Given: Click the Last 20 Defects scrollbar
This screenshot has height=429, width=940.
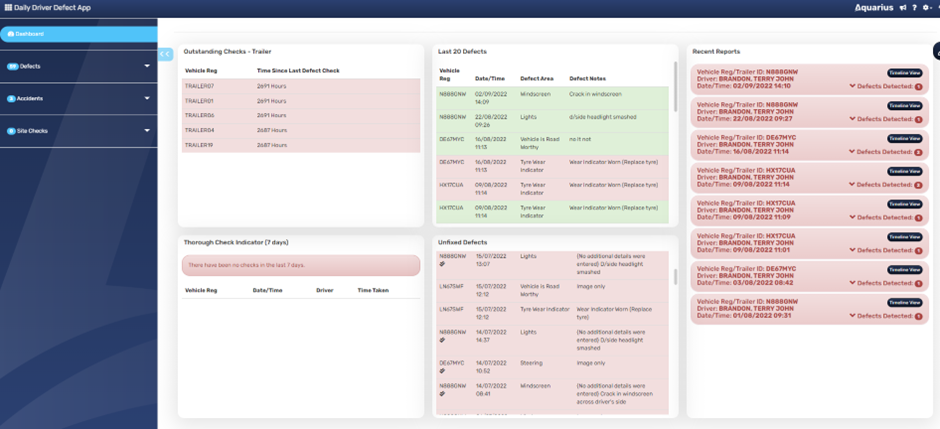Looking at the screenshot, I should 675,80.
